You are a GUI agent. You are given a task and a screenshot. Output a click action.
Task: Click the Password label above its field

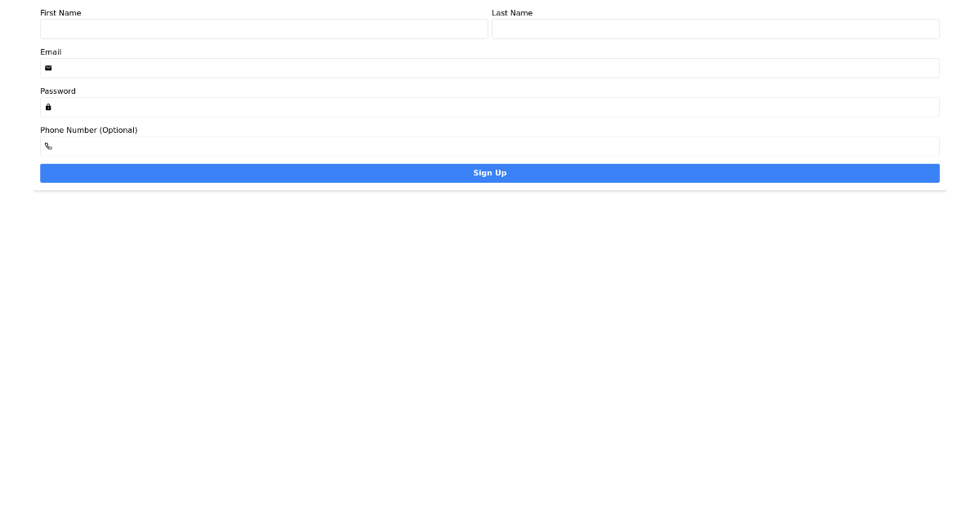coord(57,91)
